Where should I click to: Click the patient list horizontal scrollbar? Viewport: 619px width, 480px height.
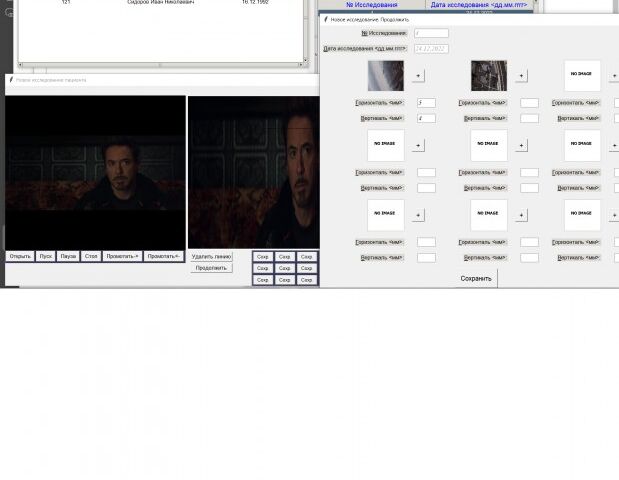(161, 64)
